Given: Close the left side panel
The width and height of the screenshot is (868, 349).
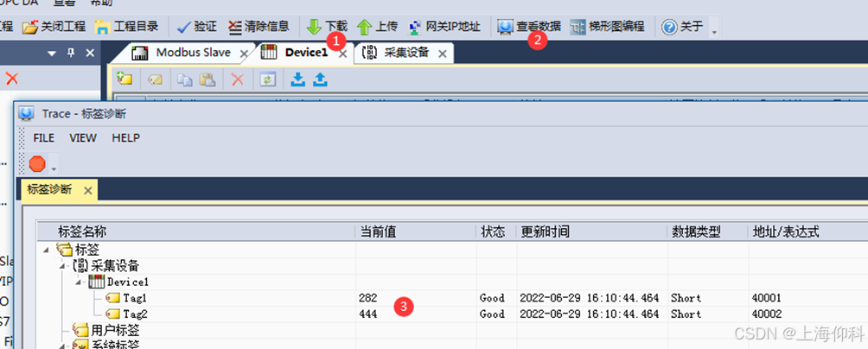Looking at the screenshot, I should coord(90,53).
